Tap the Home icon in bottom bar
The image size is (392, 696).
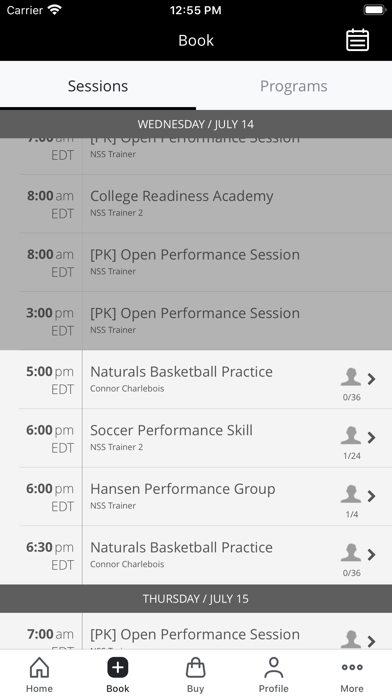[39, 668]
